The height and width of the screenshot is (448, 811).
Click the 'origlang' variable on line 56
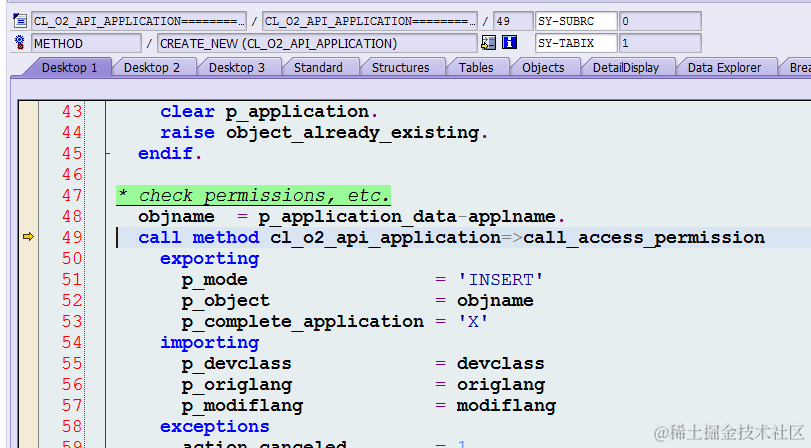[501, 385]
